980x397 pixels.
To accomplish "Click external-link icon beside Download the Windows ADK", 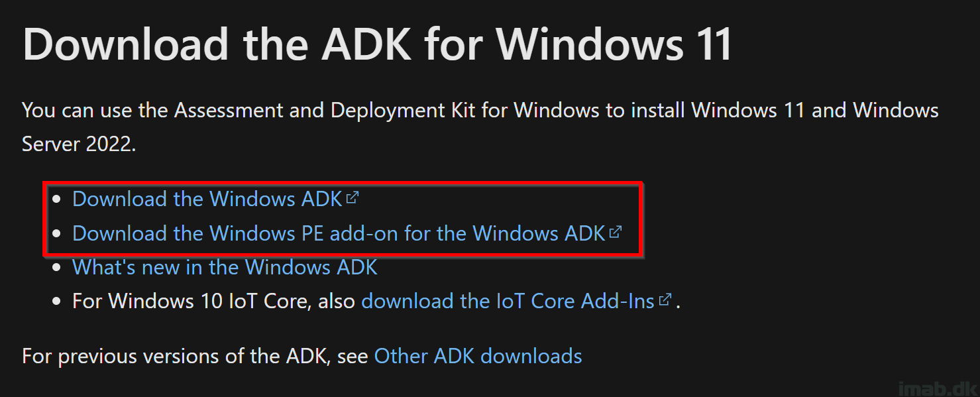I will (x=353, y=197).
